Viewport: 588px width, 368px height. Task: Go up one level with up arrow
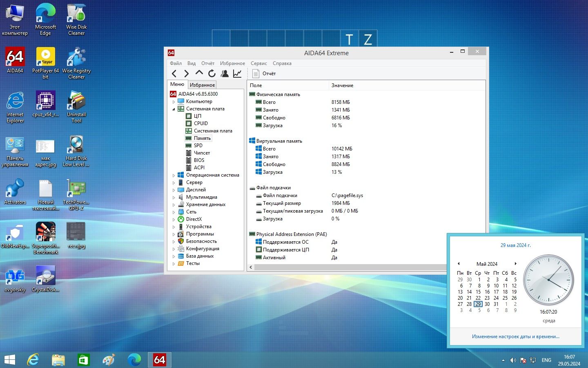[199, 73]
